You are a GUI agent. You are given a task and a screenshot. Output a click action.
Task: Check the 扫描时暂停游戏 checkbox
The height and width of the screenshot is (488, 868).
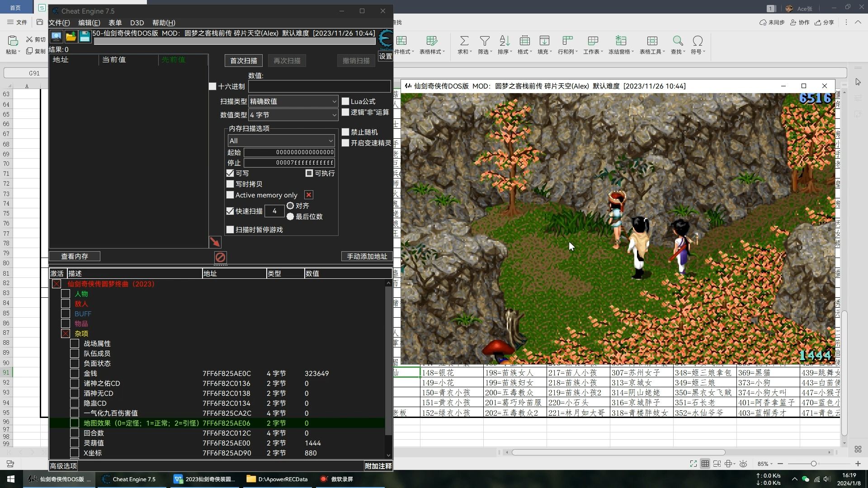pyautogui.click(x=230, y=230)
